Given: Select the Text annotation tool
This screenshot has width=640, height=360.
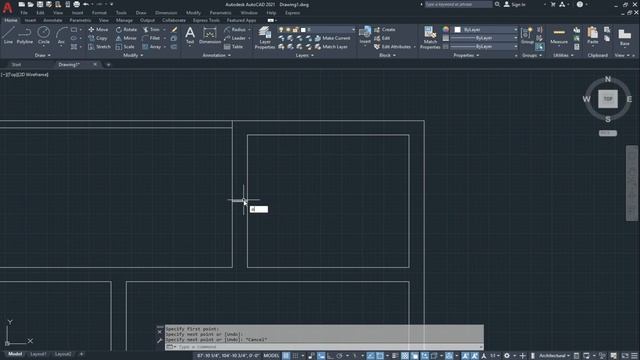Looking at the screenshot, I should click(x=190, y=35).
